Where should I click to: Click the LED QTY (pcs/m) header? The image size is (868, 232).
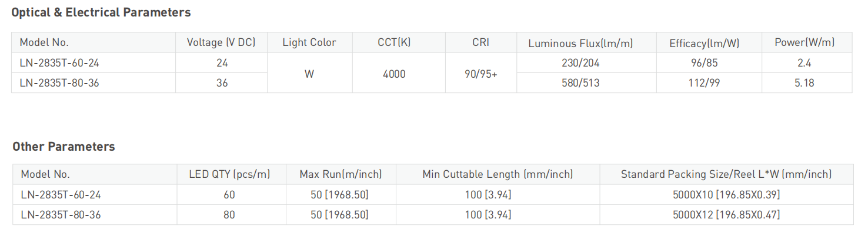pyautogui.click(x=229, y=174)
